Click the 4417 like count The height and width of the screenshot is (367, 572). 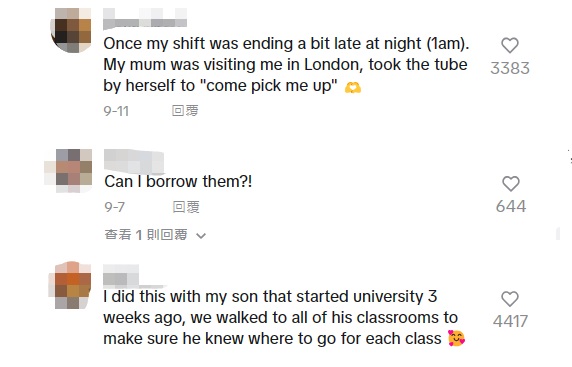click(510, 321)
